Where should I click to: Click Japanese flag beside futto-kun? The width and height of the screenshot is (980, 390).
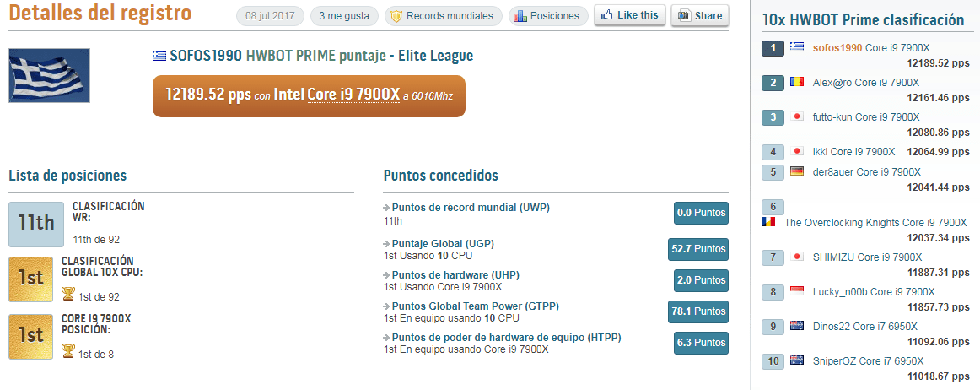797,116
